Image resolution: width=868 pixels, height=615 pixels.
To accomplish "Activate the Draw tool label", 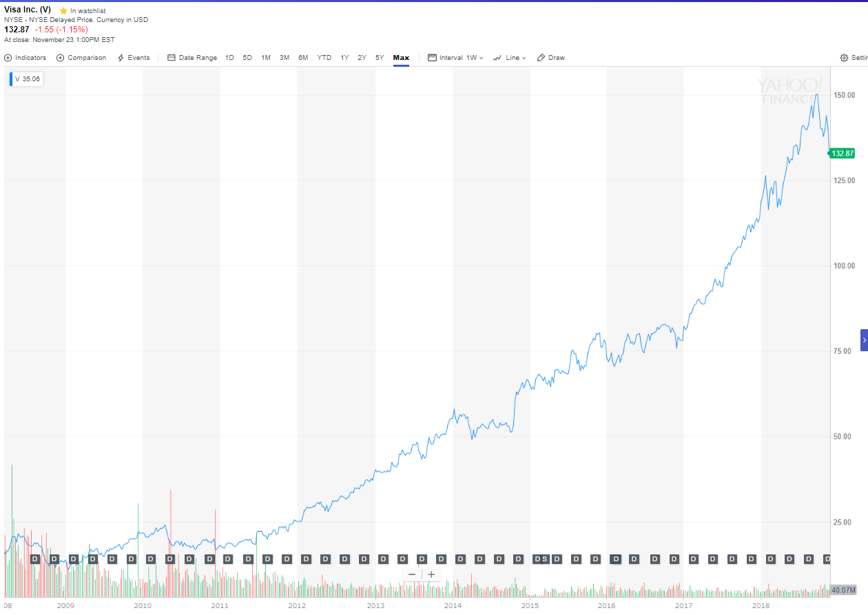I will click(x=557, y=58).
